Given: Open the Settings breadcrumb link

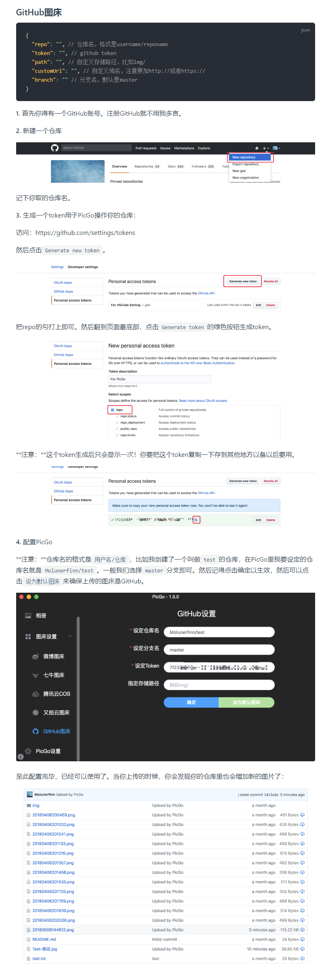Looking at the screenshot, I should pyautogui.click(x=57, y=267).
